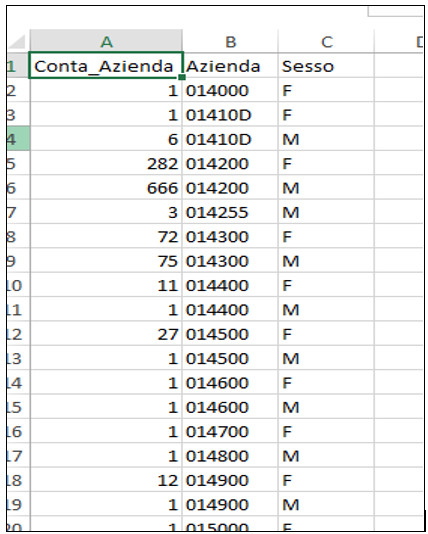Click the cell containing 282

[x=106, y=163]
